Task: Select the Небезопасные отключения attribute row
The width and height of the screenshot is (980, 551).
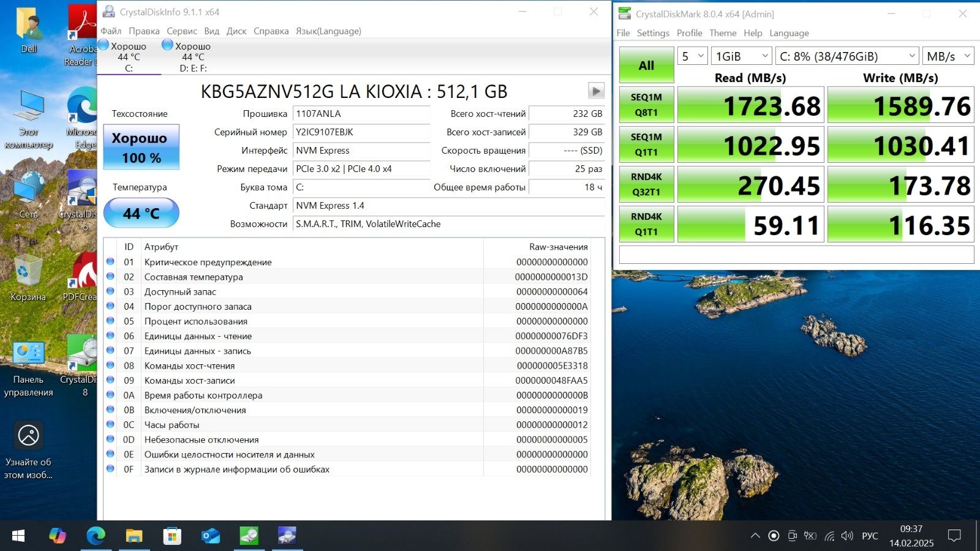Action: 347,440
